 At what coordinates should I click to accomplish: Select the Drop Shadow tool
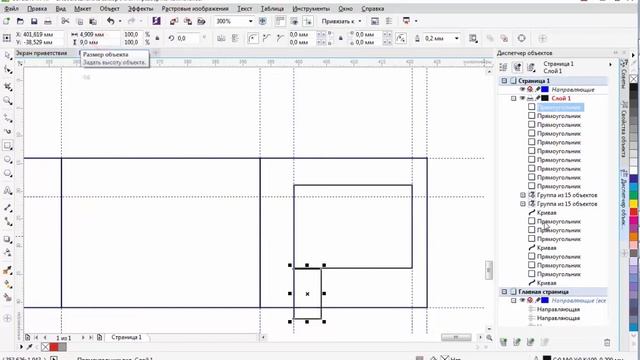7,239
